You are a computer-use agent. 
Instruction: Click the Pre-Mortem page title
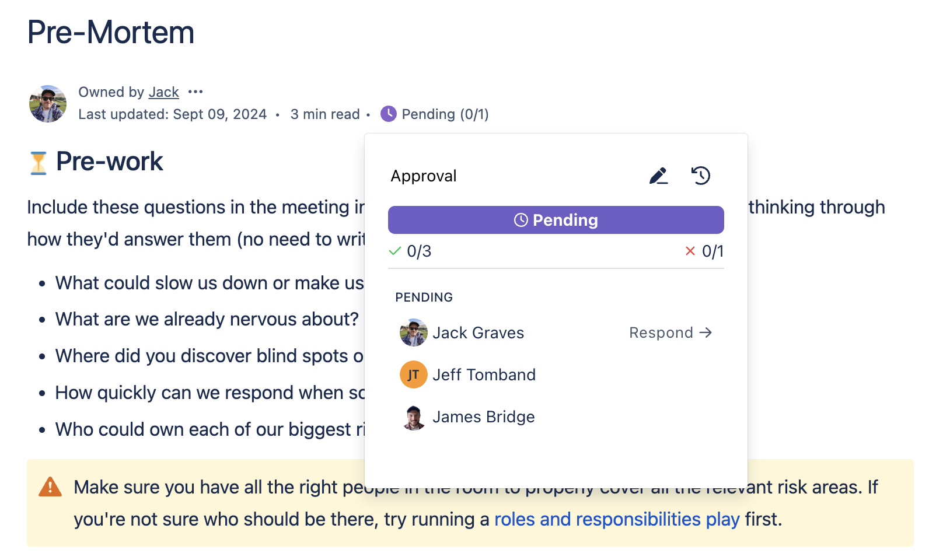pos(111,33)
